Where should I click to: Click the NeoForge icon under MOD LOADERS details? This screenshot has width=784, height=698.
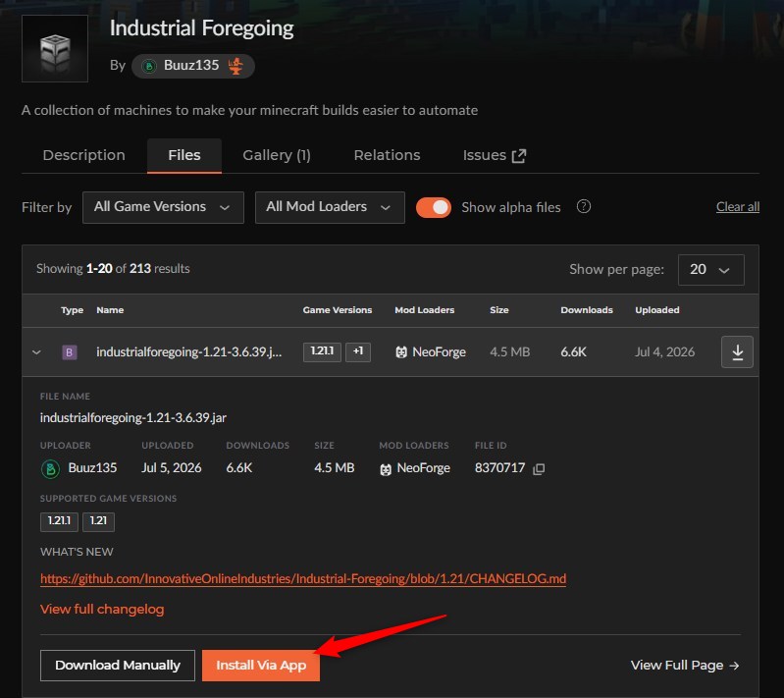point(385,469)
